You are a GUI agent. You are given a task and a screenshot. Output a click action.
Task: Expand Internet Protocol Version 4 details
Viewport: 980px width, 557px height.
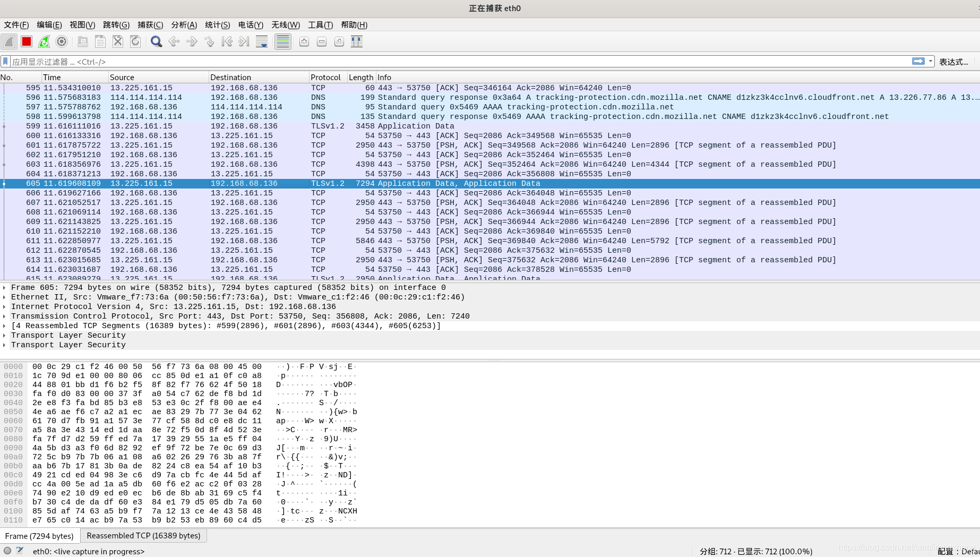point(4,307)
